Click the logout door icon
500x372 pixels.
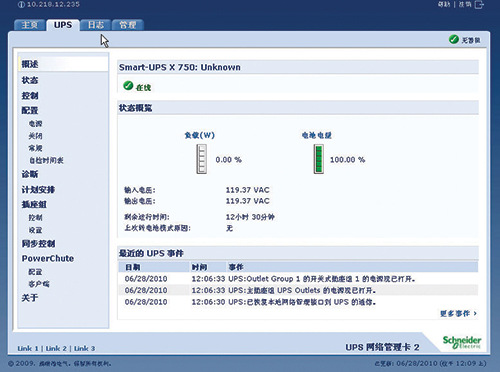[x=479, y=5]
